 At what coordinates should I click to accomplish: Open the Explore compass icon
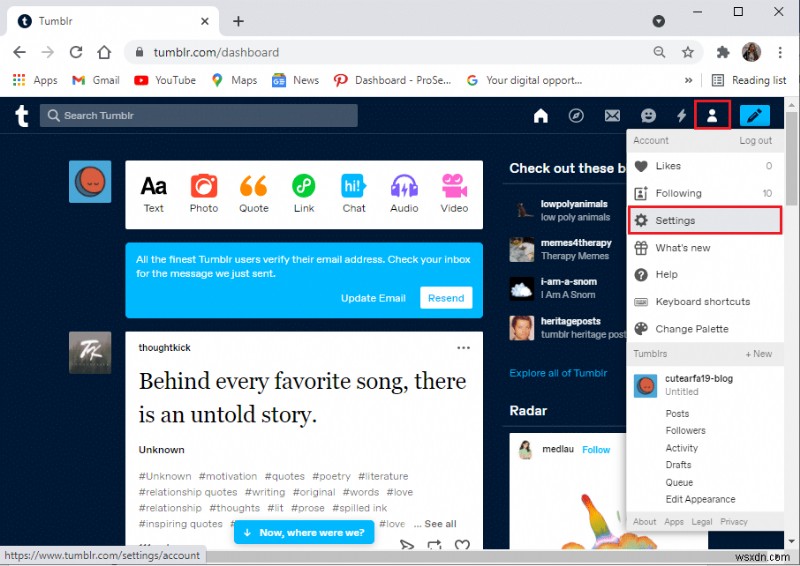(x=576, y=116)
